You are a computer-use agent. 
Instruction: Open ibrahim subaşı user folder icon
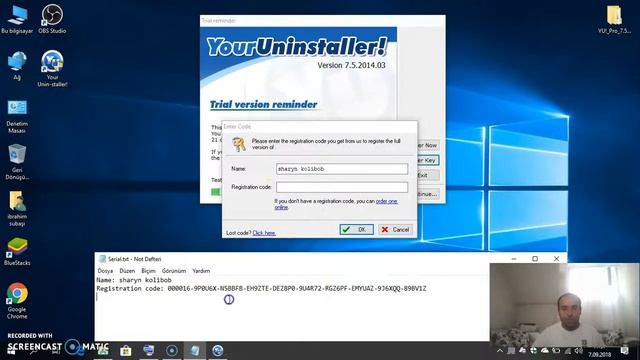click(x=17, y=209)
